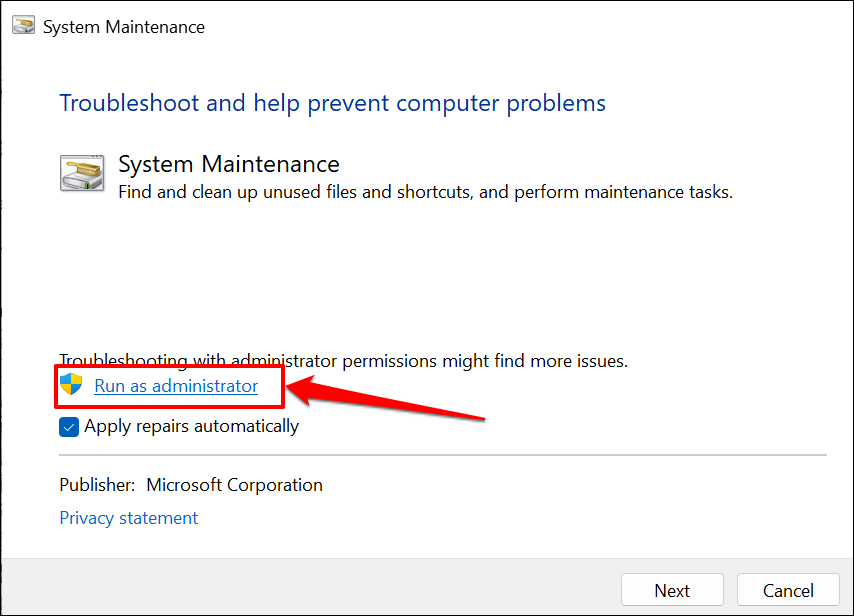Image resolution: width=854 pixels, height=616 pixels.
Task: Click the "Troubleshoot and help prevent computer problems" heading
Action: tap(332, 103)
